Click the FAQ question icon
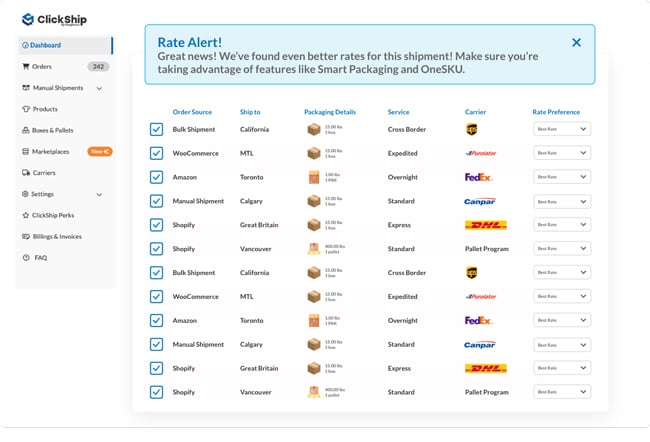This screenshot has width=650, height=442. [x=26, y=257]
